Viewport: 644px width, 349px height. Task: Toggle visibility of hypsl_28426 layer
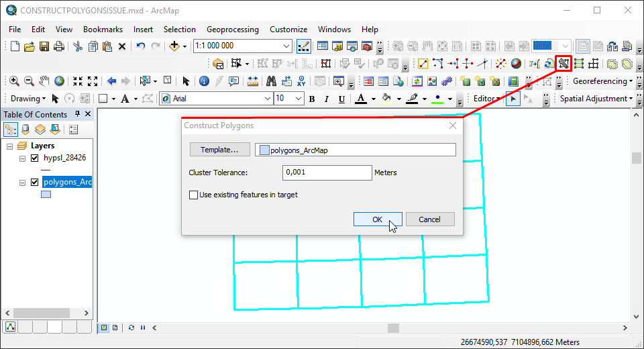point(34,158)
